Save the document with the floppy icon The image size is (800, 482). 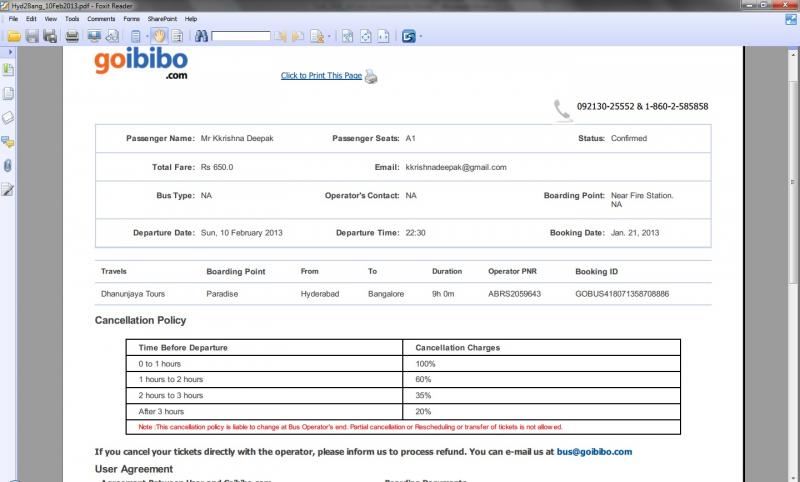[x=32, y=36]
